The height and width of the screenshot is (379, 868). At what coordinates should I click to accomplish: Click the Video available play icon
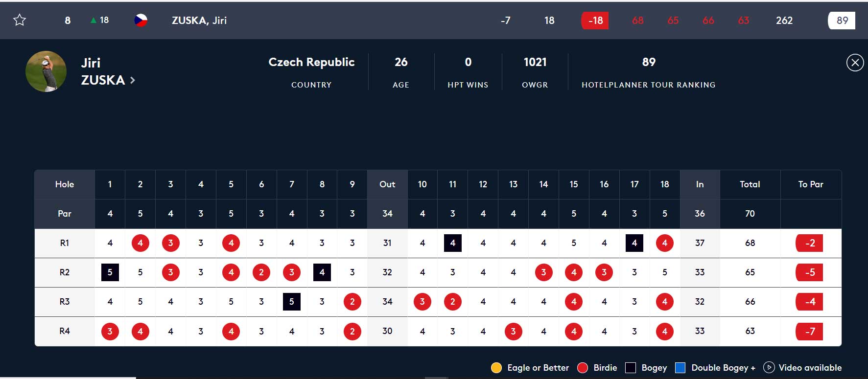(769, 367)
